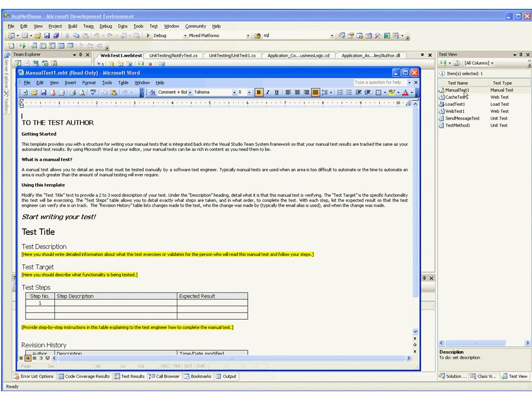532x399 pixels.
Task: Open Code Coverage Results bottom tab
Action: [x=84, y=376]
